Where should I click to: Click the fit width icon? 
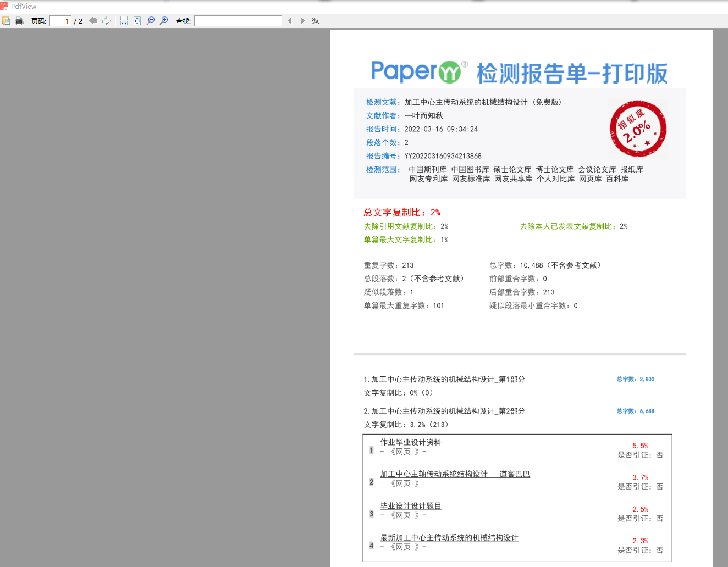[x=124, y=21]
